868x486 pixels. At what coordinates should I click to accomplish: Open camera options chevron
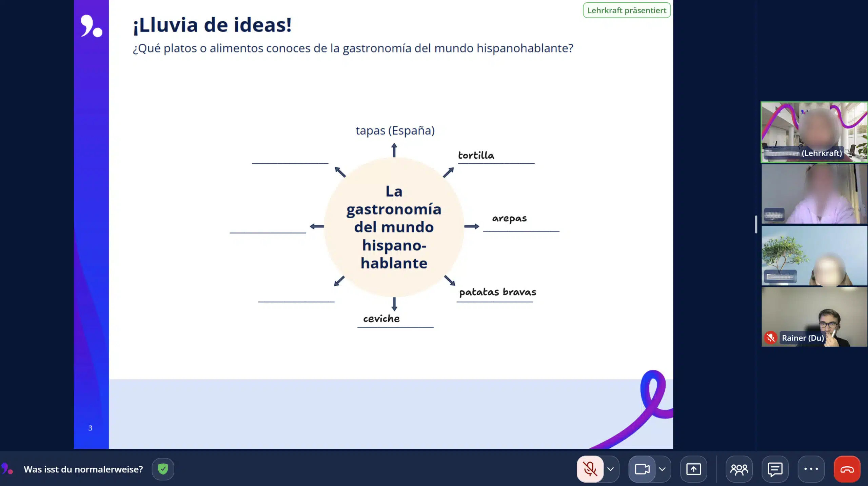(x=662, y=469)
